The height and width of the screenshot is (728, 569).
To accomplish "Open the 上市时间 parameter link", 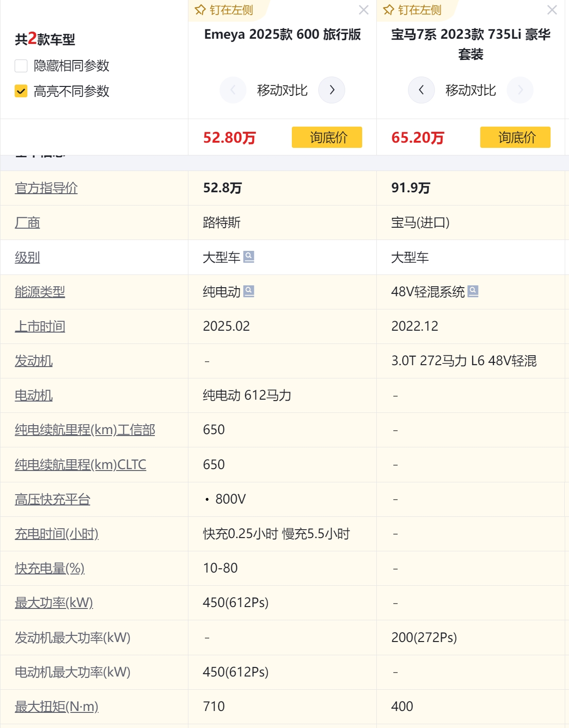I will (x=40, y=326).
